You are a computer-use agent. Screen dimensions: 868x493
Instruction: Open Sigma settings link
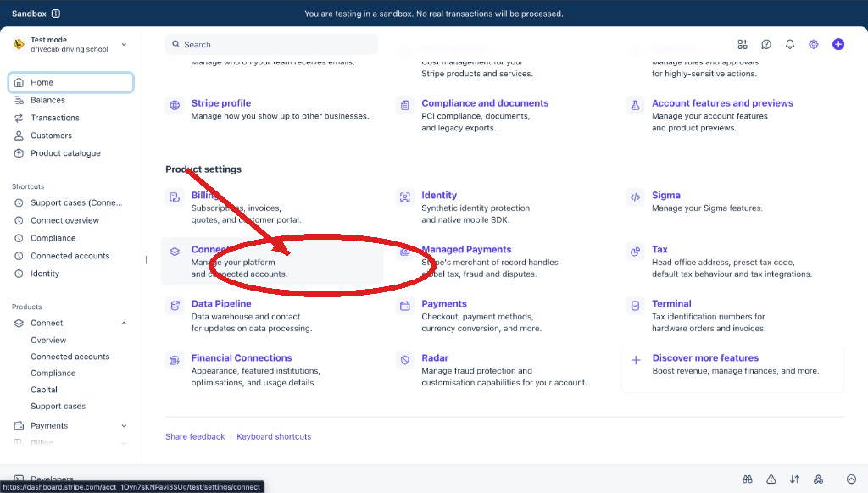(x=666, y=195)
